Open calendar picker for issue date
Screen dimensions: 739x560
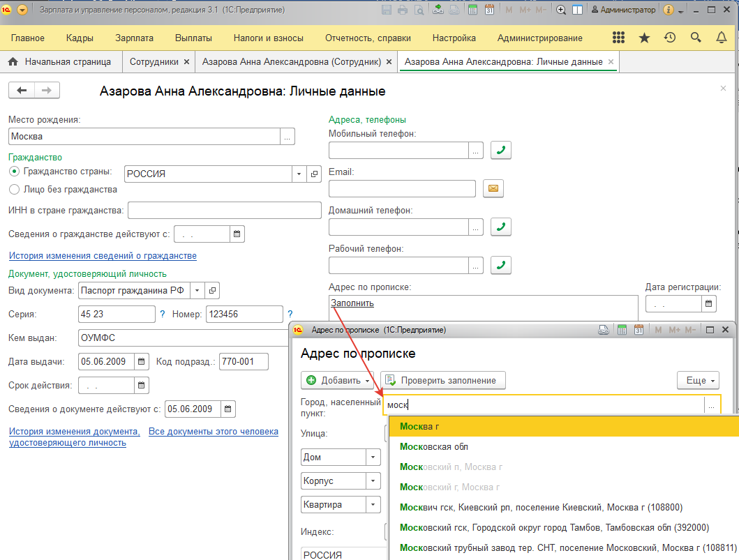(x=141, y=362)
